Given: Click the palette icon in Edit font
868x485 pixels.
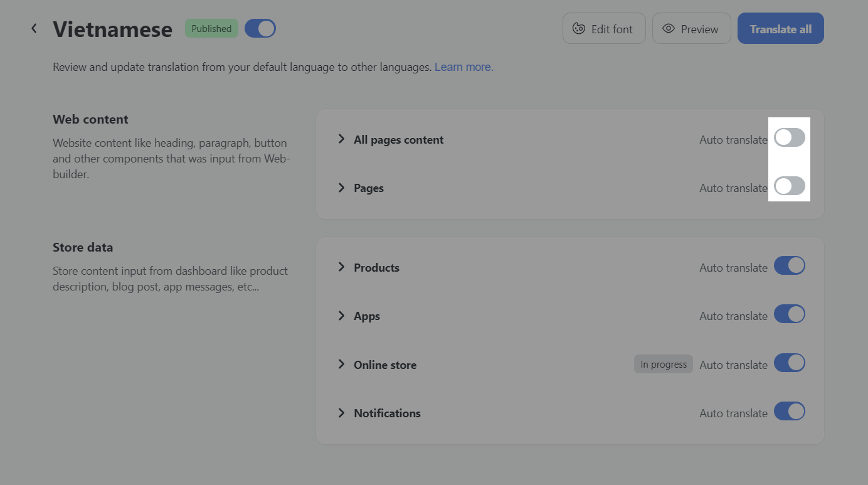Looking at the screenshot, I should point(579,29).
